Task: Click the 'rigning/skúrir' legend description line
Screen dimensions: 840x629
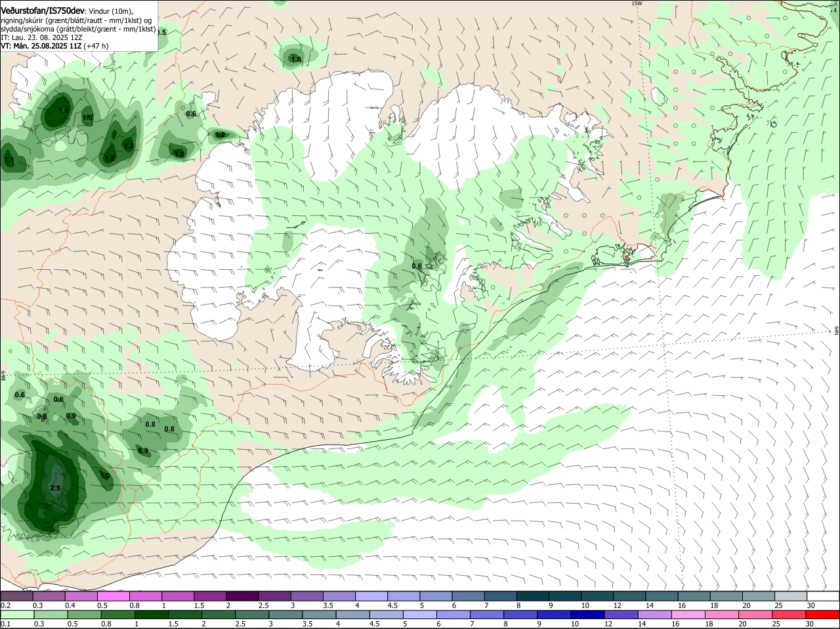Action: click(x=76, y=20)
